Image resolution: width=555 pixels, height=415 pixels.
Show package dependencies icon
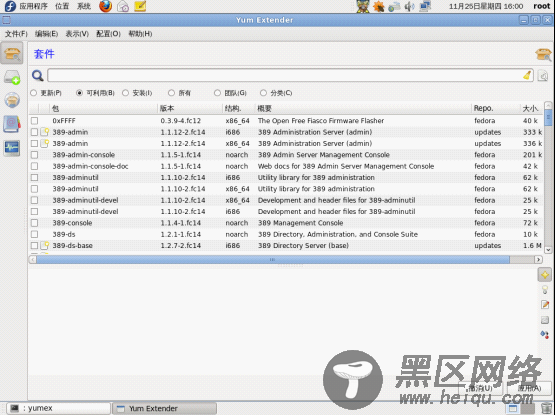click(x=545, y=335)
